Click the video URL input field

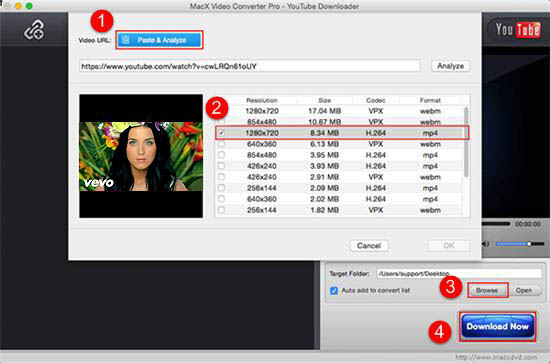(x=250, y=66)
